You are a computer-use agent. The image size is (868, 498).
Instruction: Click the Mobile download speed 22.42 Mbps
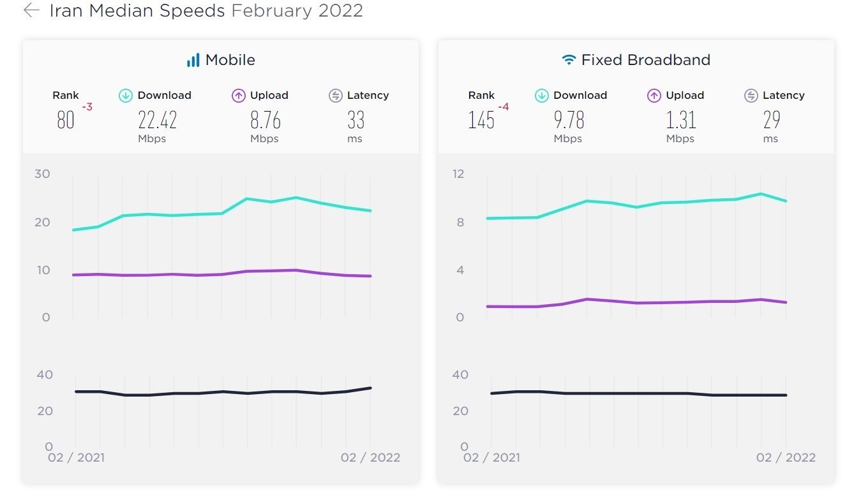tap(157, 120)
